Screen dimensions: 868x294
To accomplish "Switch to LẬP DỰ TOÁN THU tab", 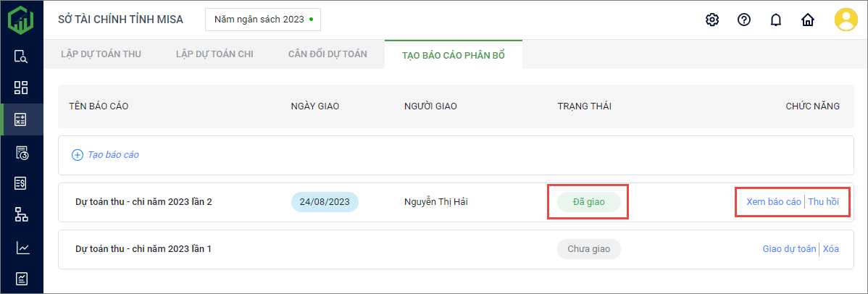I will [x=101, y=54].
